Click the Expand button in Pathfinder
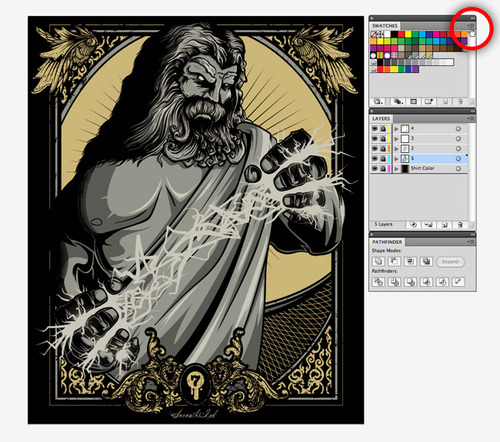 [x=450, y=262]
